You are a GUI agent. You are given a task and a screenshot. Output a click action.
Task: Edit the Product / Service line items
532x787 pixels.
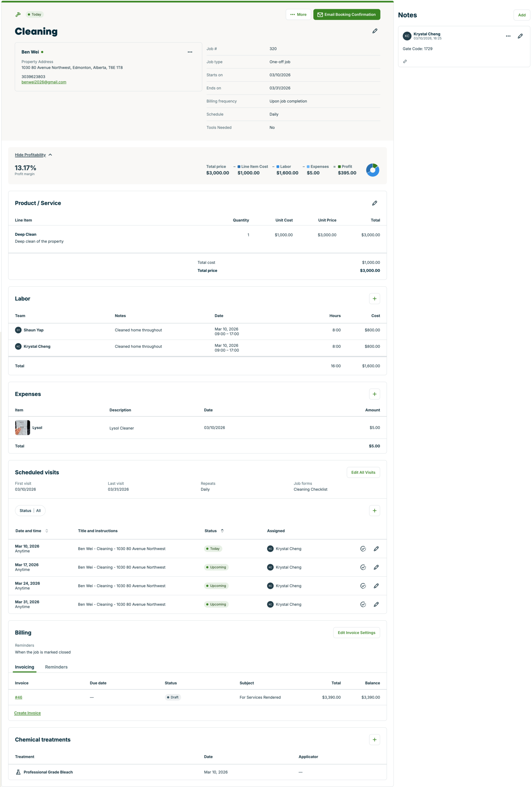tap(374, 203)
